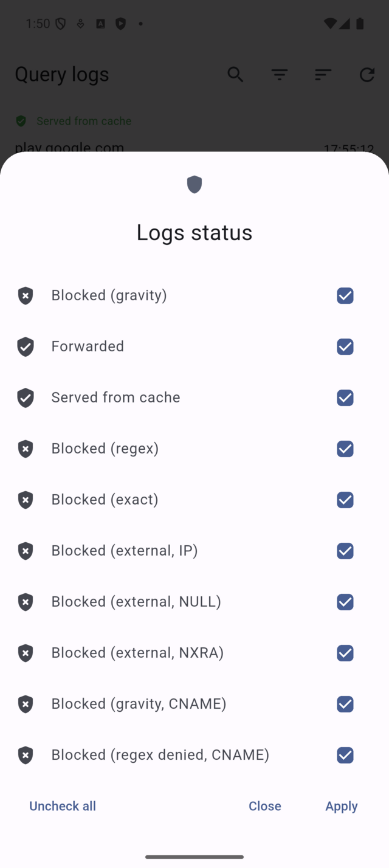Tap the Blocked (external, IP) shield icon
Image resolution: width=389 pixels, height=868 pixels.
click(26, 551)
